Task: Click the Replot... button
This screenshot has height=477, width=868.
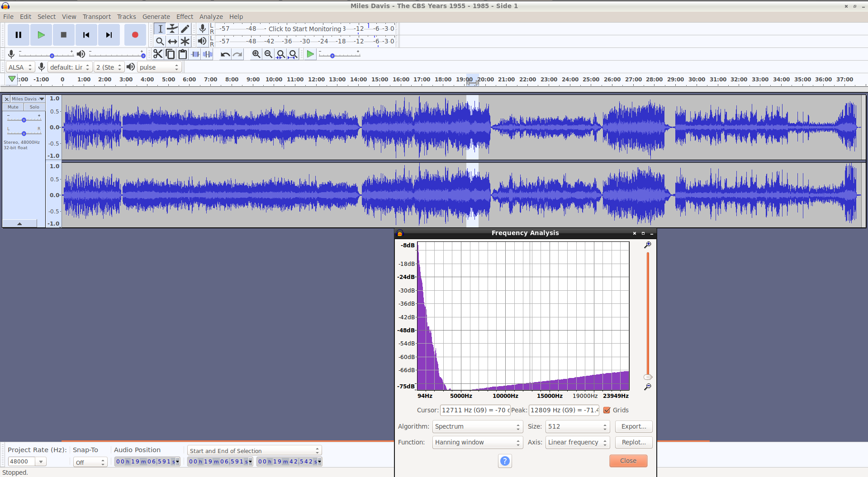Action: (633, 442)
